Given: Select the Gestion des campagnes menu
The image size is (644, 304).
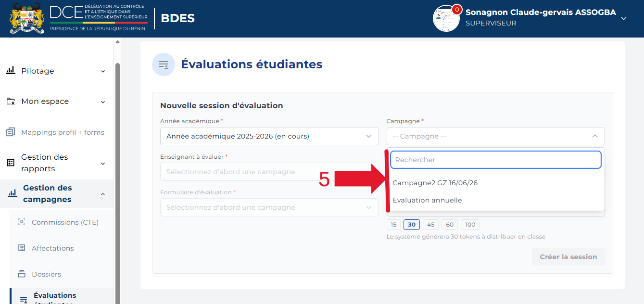Looking at the screenshot, I should (x=56, y=194).
